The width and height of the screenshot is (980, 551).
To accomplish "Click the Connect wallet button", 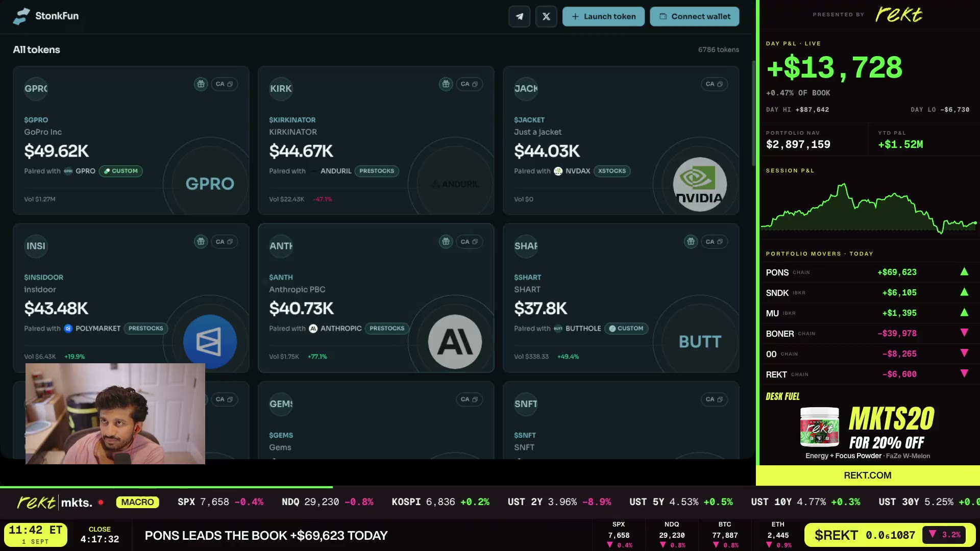I will click(x=694, y=16).
